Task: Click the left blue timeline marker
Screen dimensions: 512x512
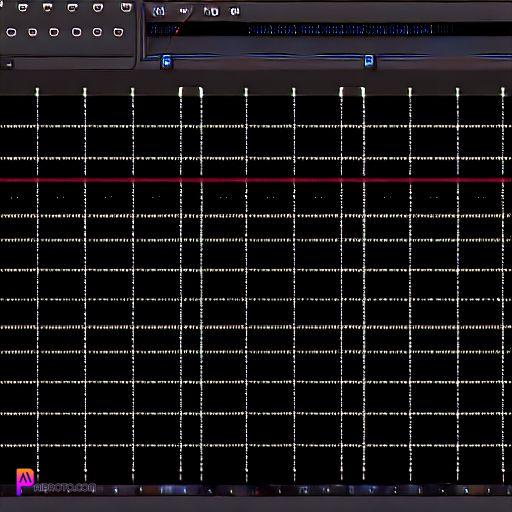Action: [167, 62]
